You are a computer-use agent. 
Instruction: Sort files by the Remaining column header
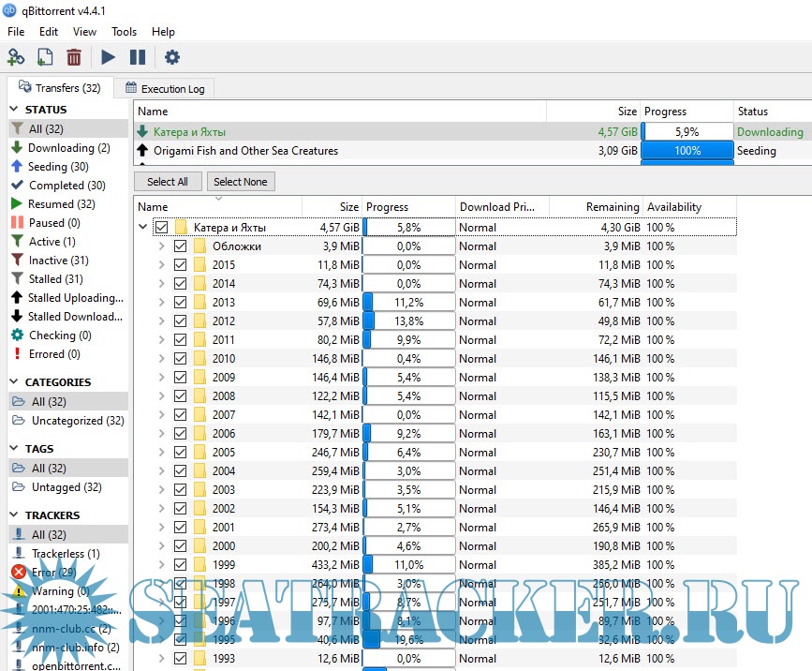596,207
